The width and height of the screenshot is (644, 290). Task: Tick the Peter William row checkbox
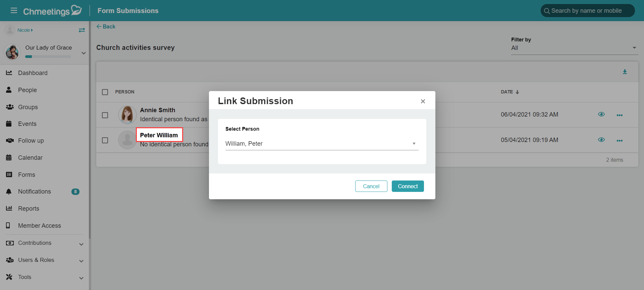(105, 140)
